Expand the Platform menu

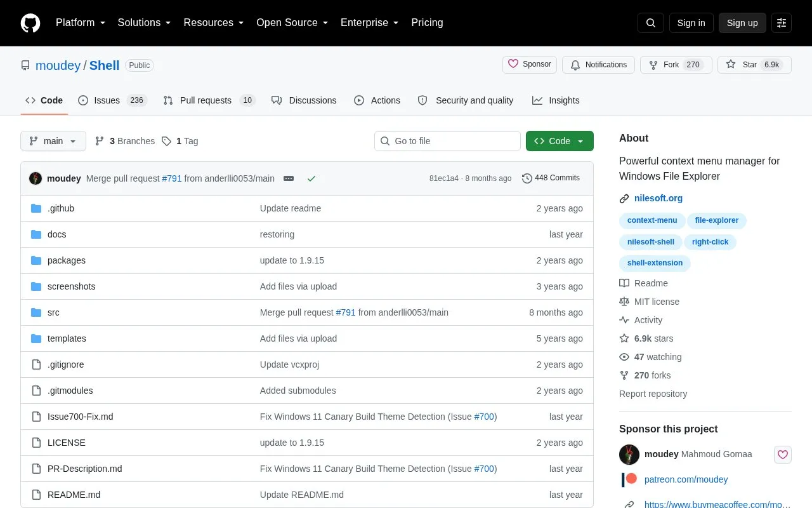click(x=80, y=23)
